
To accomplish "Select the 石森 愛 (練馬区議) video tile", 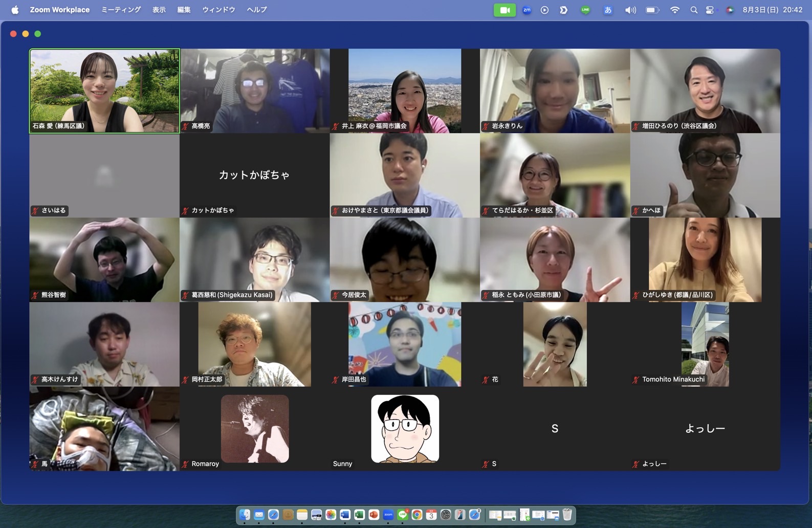I will [x=104, y=91].
